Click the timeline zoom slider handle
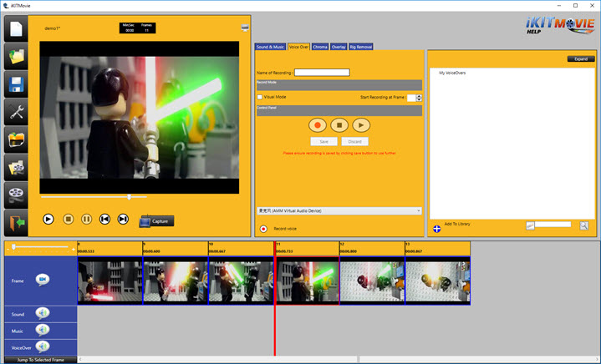 click(x=14, y=247)
